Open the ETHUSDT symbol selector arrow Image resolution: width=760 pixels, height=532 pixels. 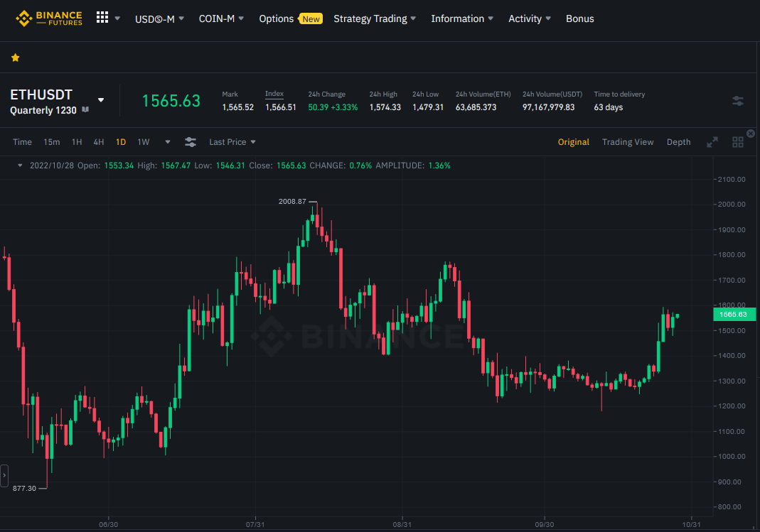point(101,100)
